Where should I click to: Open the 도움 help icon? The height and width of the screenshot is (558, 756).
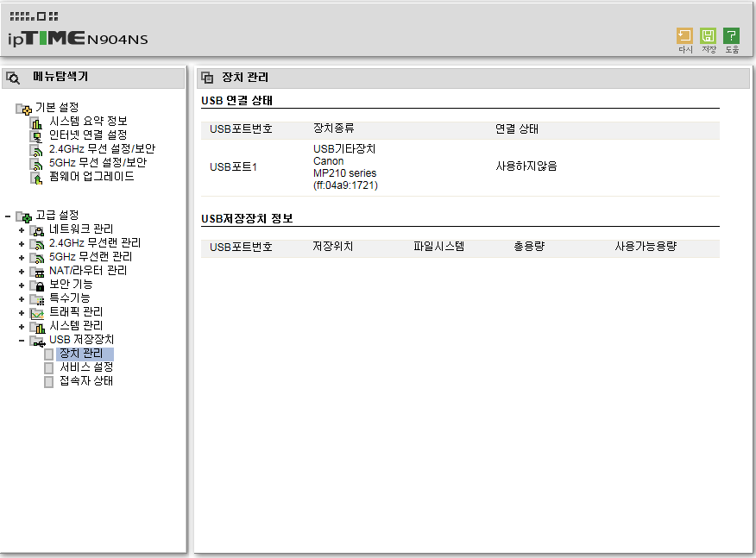click(x=732, y=35)
